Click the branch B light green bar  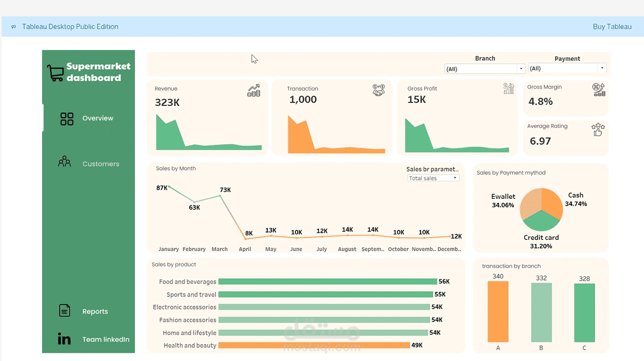[x=541, y=313]
